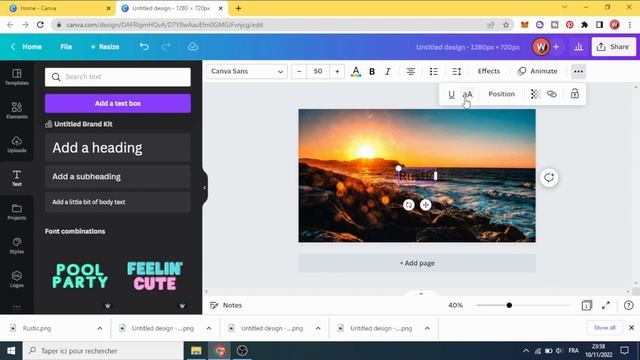Open the Uploads sidebar panel

pos(17,144)
